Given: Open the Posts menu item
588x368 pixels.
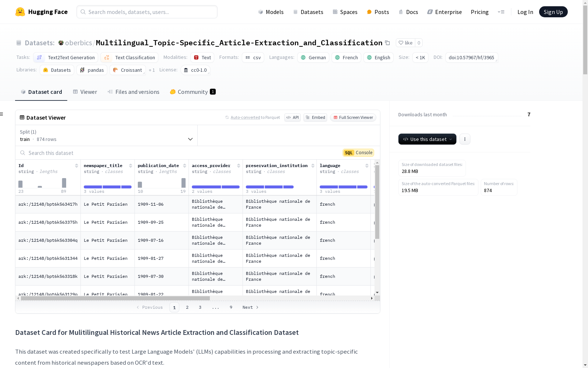Looking at the screenshot, I should [x=378, y=12].
